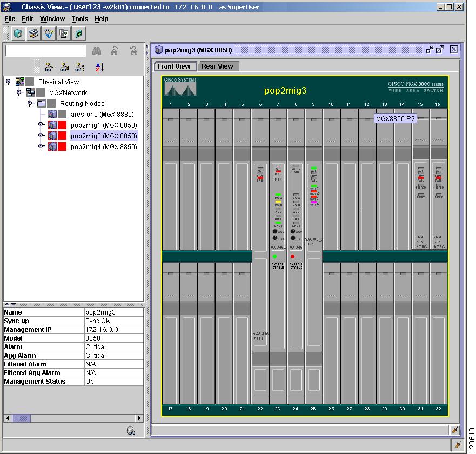
Task: Collapse the MGXNetwork tree node
Action: (x=19, y=92)
